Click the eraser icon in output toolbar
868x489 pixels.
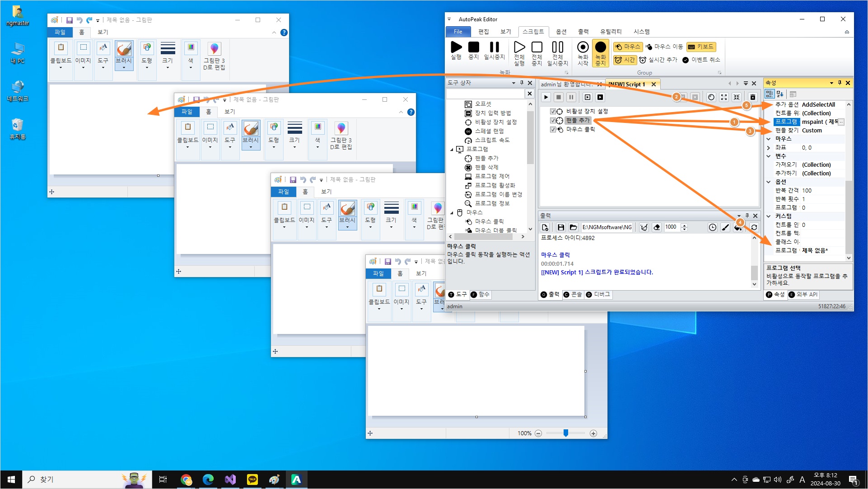pos(657,227)
